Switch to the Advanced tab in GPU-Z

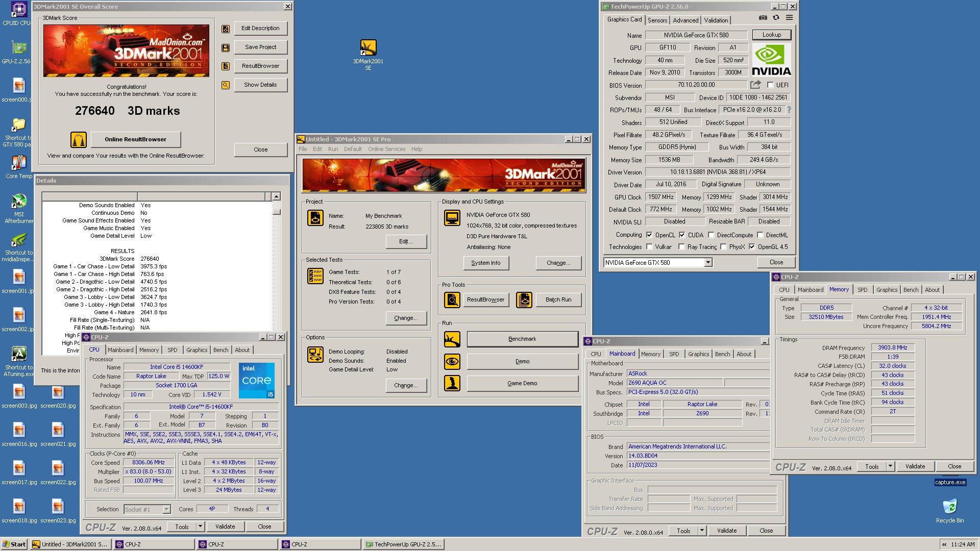685,20
